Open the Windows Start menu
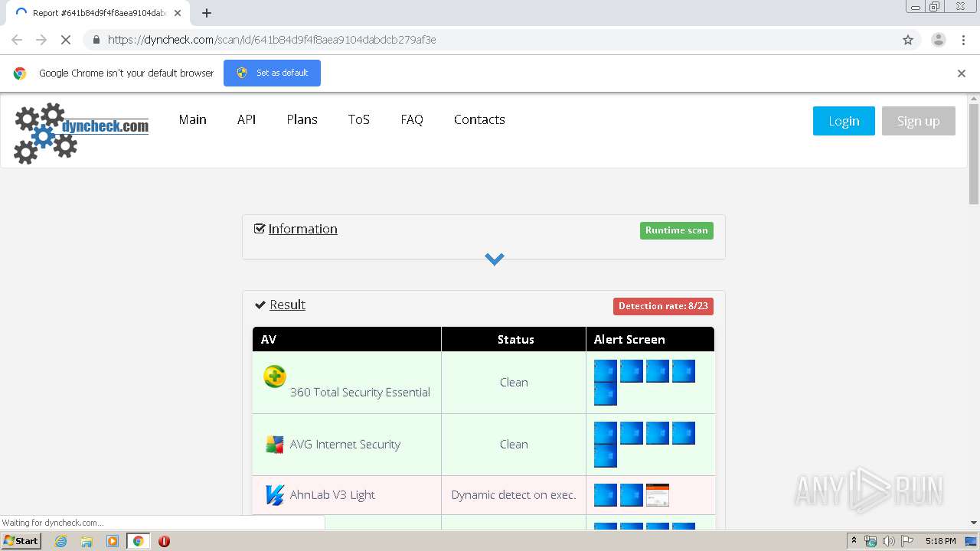Screen dimensions: 980x551 (21, 541)
